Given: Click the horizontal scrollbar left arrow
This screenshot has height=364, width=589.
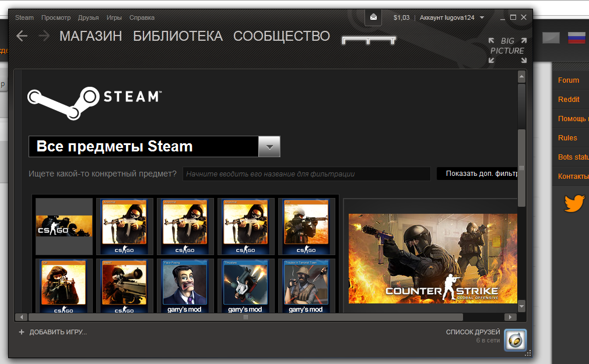Looking at the screenshot, I should click(x=22, y=317).
